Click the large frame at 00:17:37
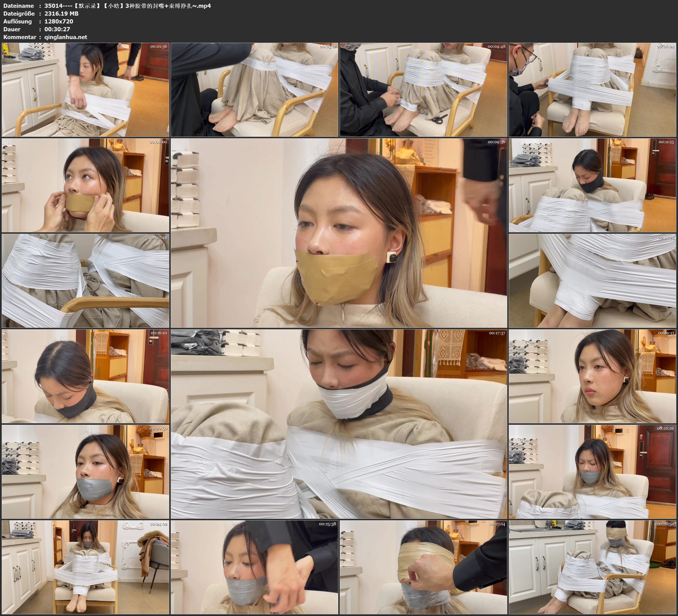Viewport: 678px width, 616px height. click(339, 424)
